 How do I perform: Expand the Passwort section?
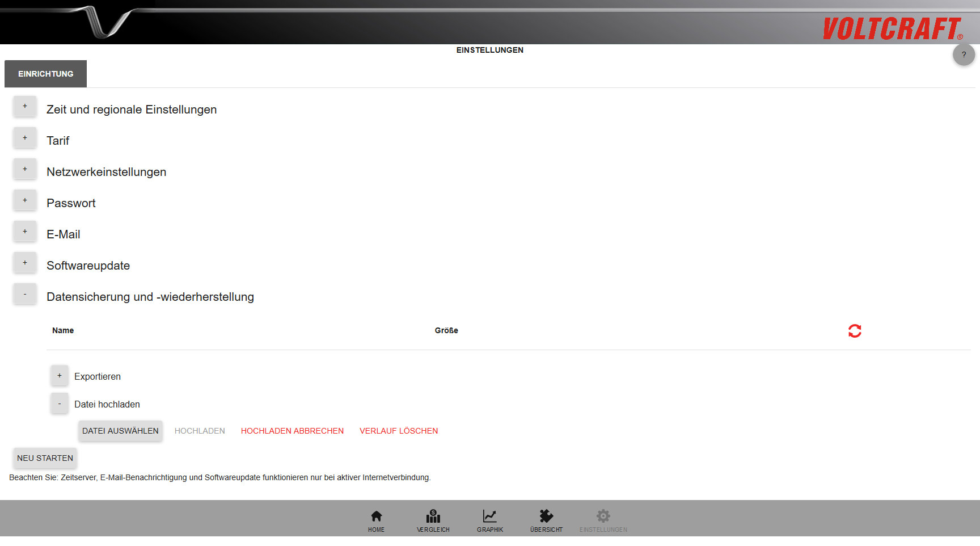[25, 200]
